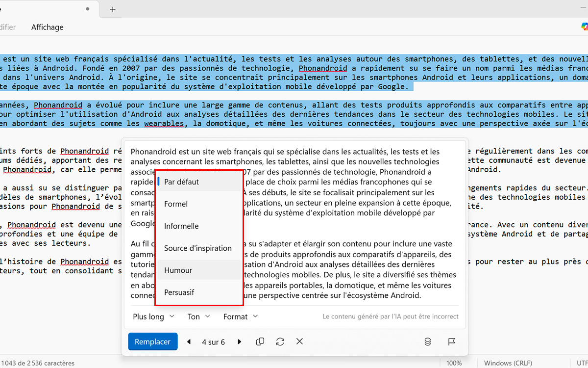Open the Affichage menu
Image resolution: width=588 pixels, height=368 pixels.
pyautogui.click(x=48, y=27)
